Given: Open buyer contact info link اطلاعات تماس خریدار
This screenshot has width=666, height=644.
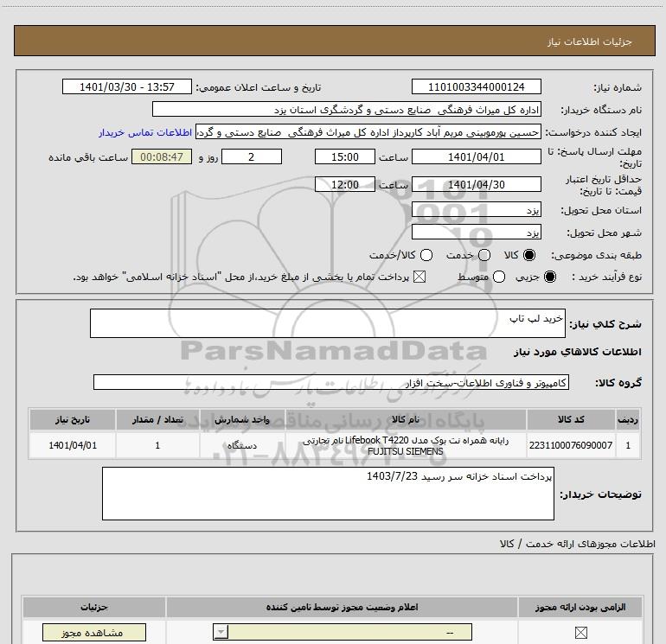Looking at the screenshot, I should pyautogui.click(x=145, y=132).
